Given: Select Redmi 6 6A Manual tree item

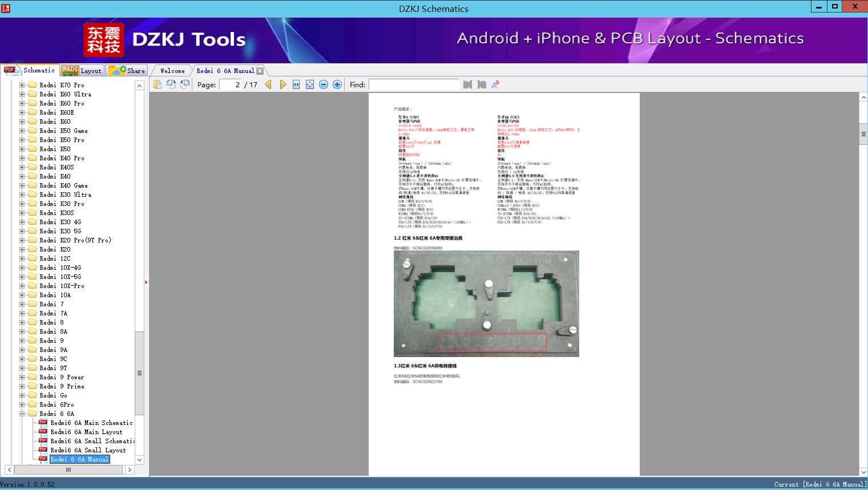Looking at the screenshot, I should [79, 459].
